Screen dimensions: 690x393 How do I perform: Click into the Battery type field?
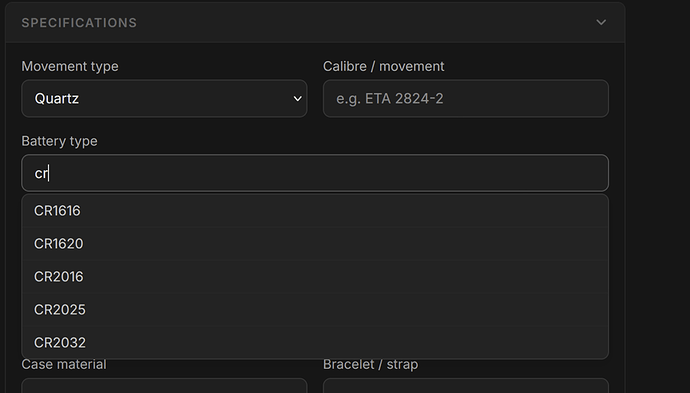pos(315,173)
